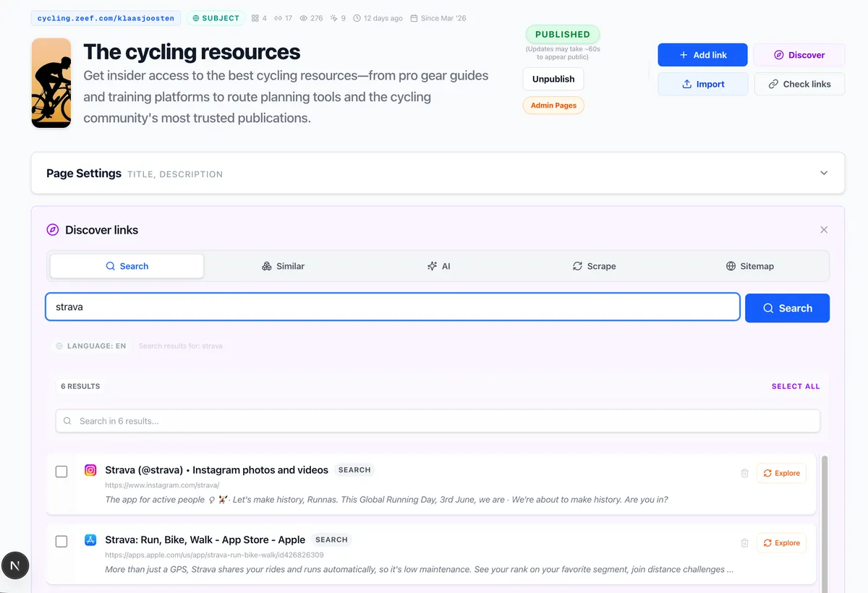Click the apps.apple.com Strava URL text

[214, 555]
